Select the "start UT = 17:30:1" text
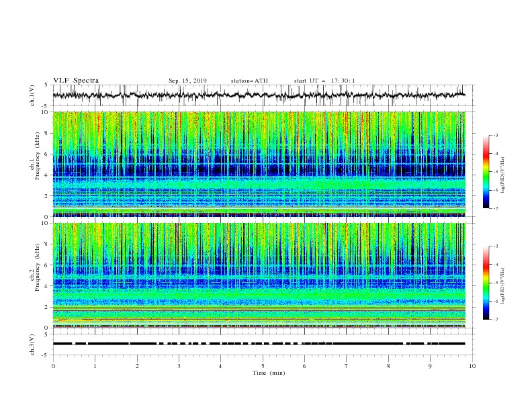532x411 pixels. 324,81
